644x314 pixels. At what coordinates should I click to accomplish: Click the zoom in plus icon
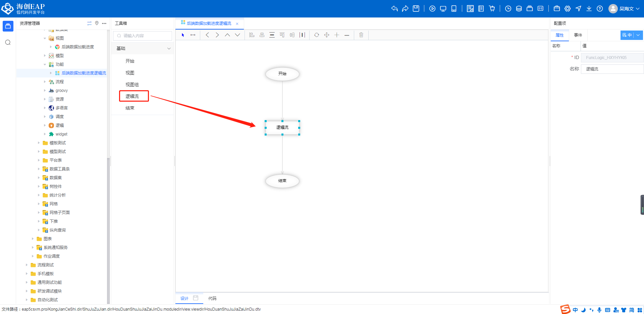click(337, 35)
